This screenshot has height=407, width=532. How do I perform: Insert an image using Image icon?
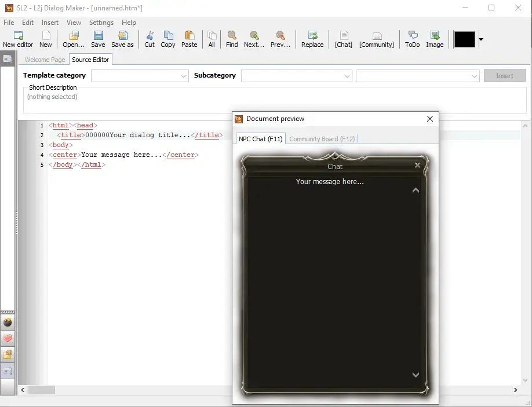(x=435, y=39)
